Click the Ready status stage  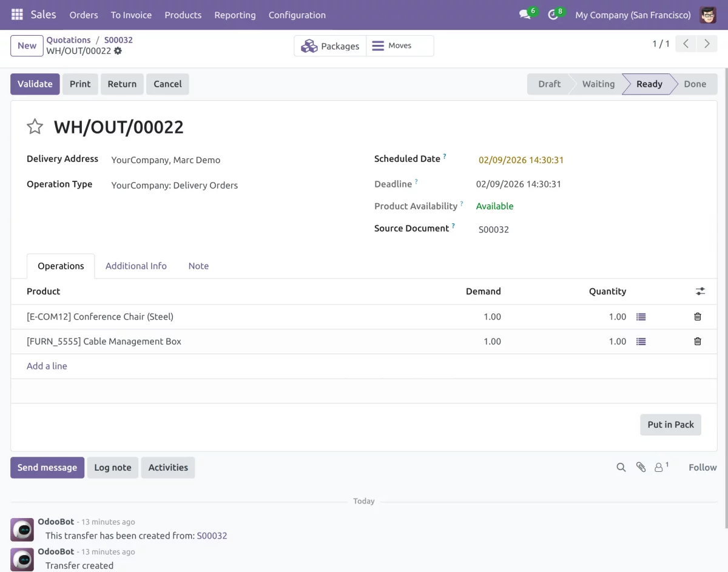pos(649,84)
